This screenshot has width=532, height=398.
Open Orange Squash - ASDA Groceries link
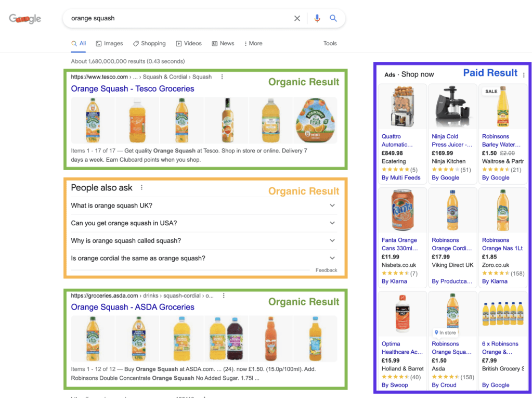click(x=132, y=307)
